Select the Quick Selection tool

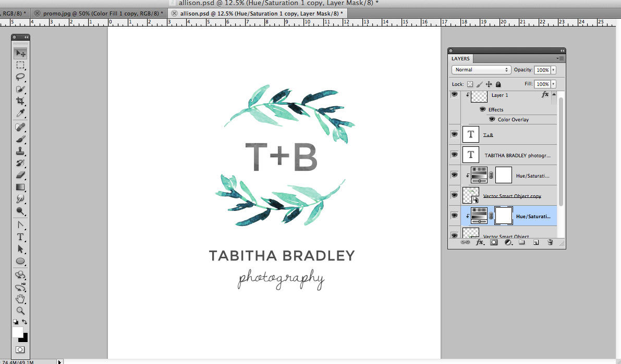click(x=20, y=89)
